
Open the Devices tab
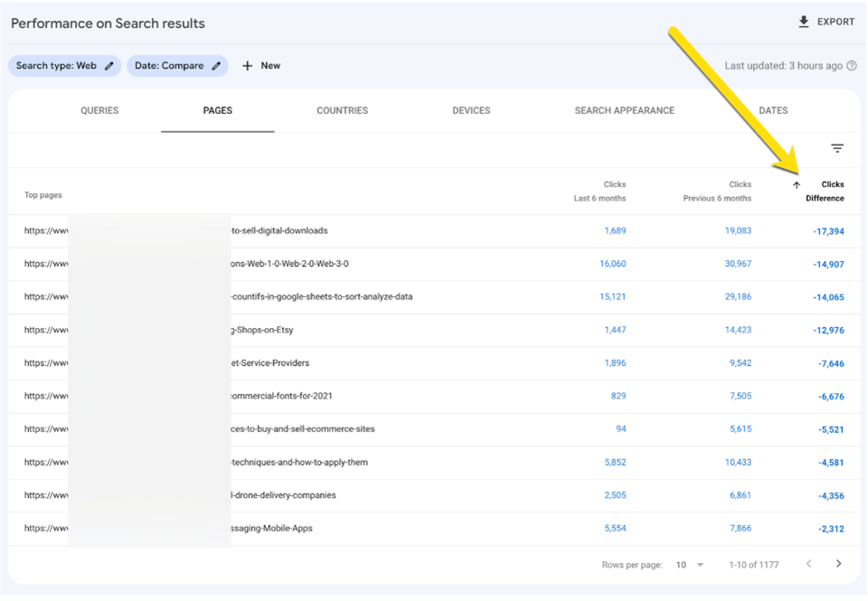coord(471,111)
